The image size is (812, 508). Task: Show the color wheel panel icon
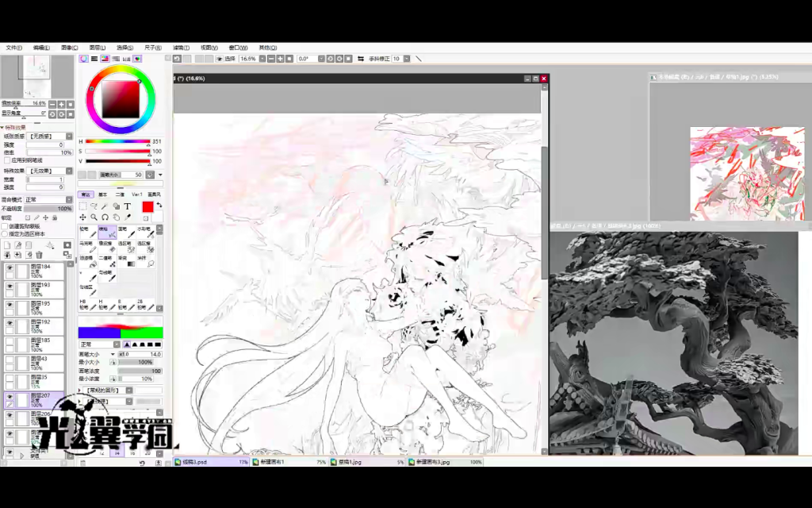(83, 59)
